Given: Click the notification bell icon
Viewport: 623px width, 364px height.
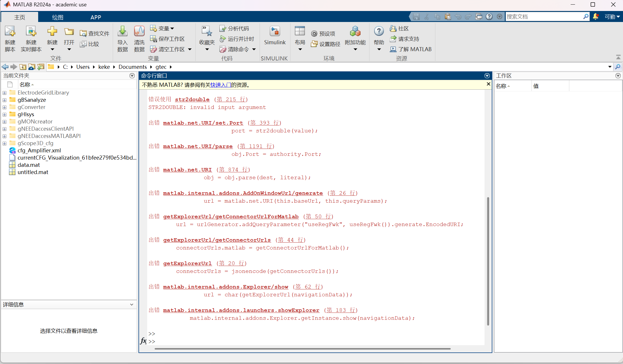Looking at the screenshot, I should [x=596, y=16].
